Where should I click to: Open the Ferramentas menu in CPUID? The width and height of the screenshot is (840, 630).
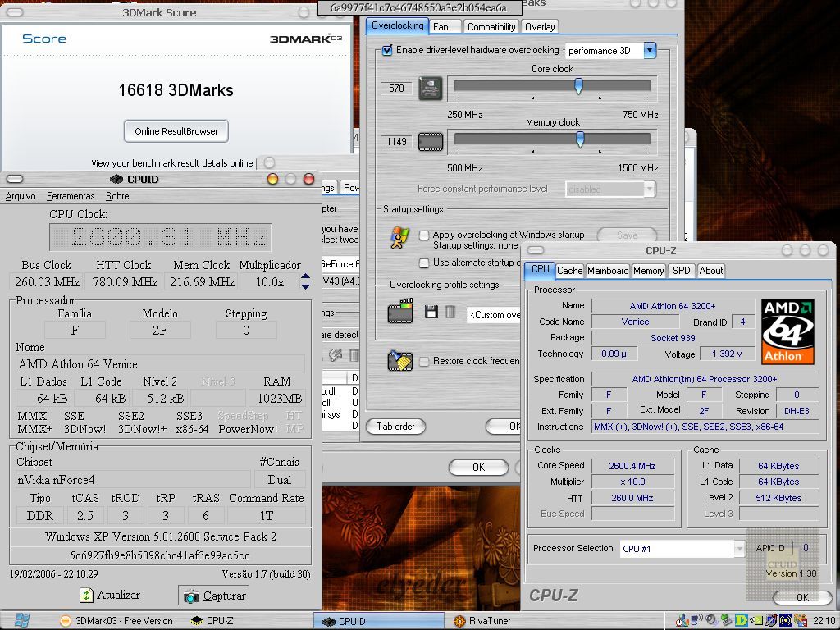[71, 196]
